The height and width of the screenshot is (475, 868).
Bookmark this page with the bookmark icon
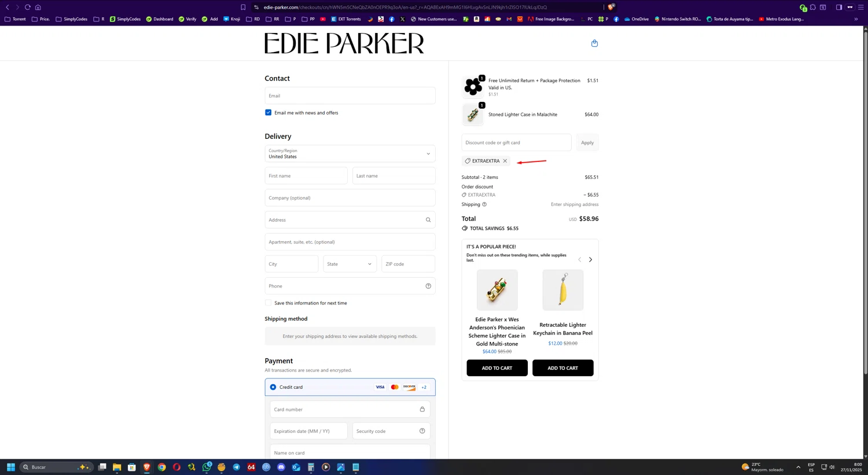pos(243,7)
